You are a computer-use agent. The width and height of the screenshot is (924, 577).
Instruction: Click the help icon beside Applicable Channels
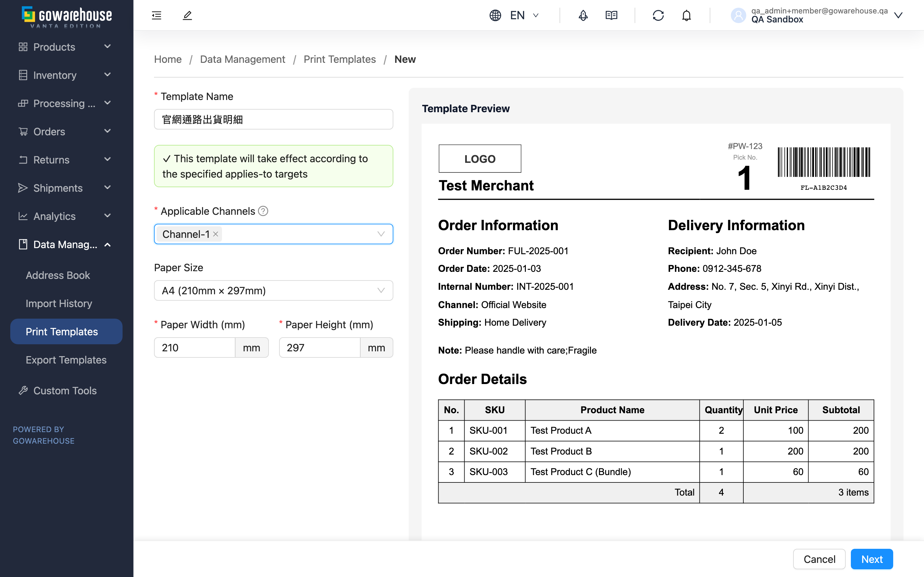pos(263,211)
